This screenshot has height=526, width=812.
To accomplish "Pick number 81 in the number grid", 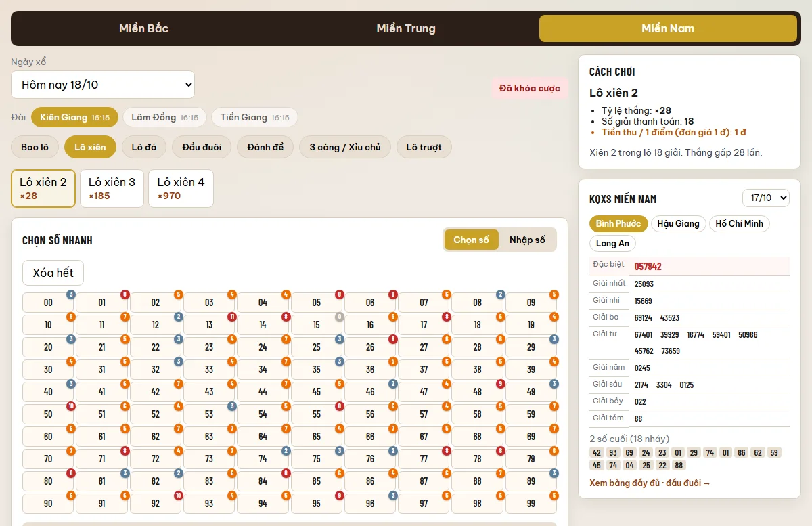I will click(102, 481).
